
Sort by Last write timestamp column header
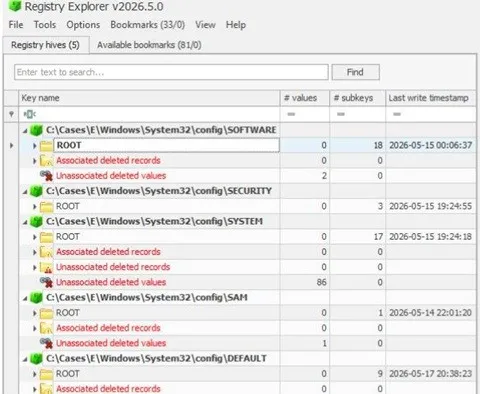pos(431,98)
